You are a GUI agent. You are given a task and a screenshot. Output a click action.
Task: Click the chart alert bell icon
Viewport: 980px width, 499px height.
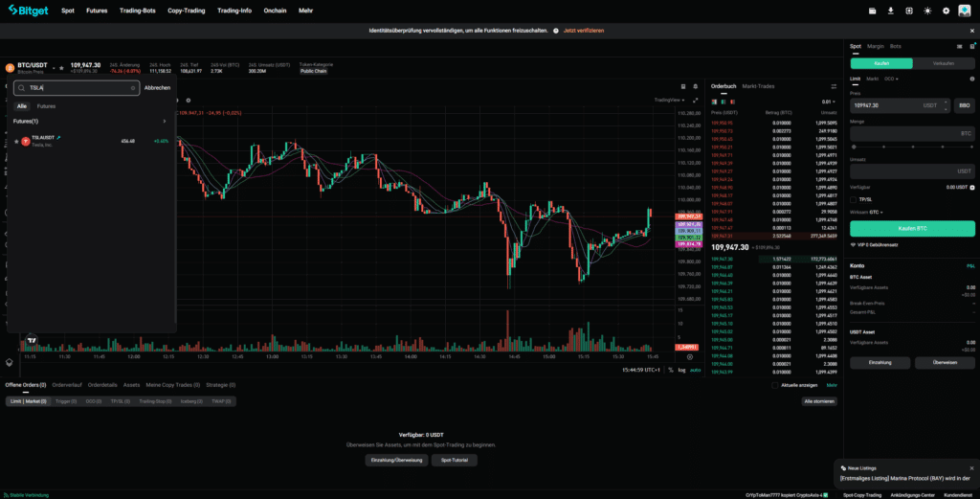[x=696, y=87]
